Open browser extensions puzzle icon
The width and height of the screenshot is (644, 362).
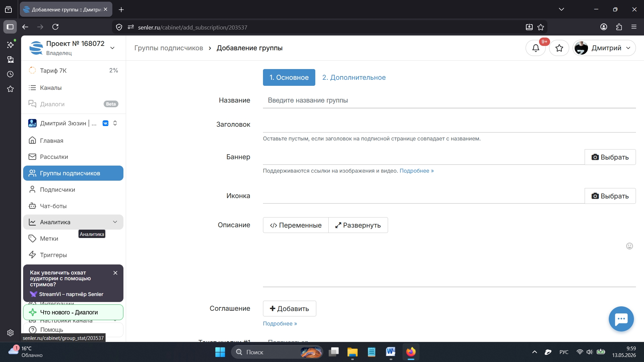point(619,27)
